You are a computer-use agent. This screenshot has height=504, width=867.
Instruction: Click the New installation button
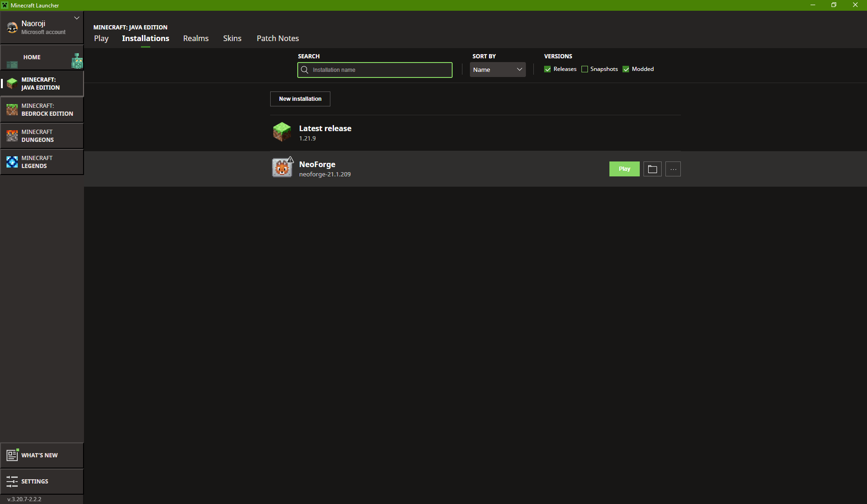[300, 99]
